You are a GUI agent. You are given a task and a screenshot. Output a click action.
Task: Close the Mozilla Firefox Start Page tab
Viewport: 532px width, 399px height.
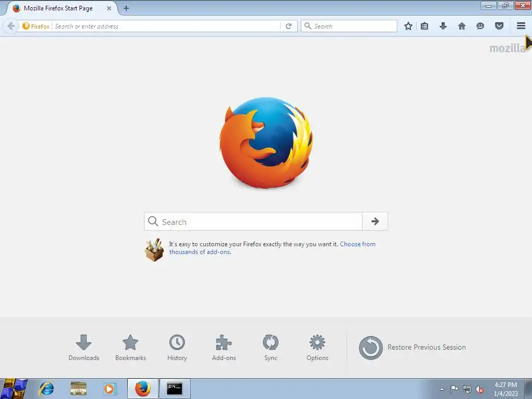click(109, 8)
